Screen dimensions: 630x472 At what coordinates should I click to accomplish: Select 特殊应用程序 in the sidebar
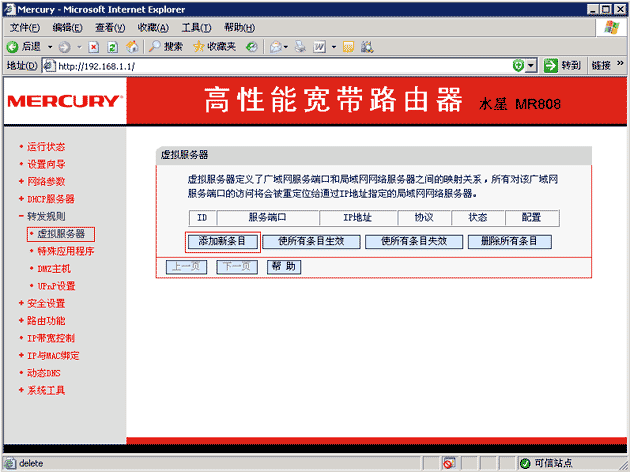tap(65, 251)
